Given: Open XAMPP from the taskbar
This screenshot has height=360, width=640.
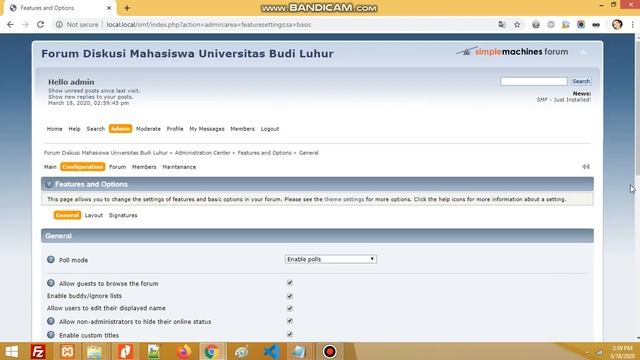Looking at the screenshot, I should (68, 351).
